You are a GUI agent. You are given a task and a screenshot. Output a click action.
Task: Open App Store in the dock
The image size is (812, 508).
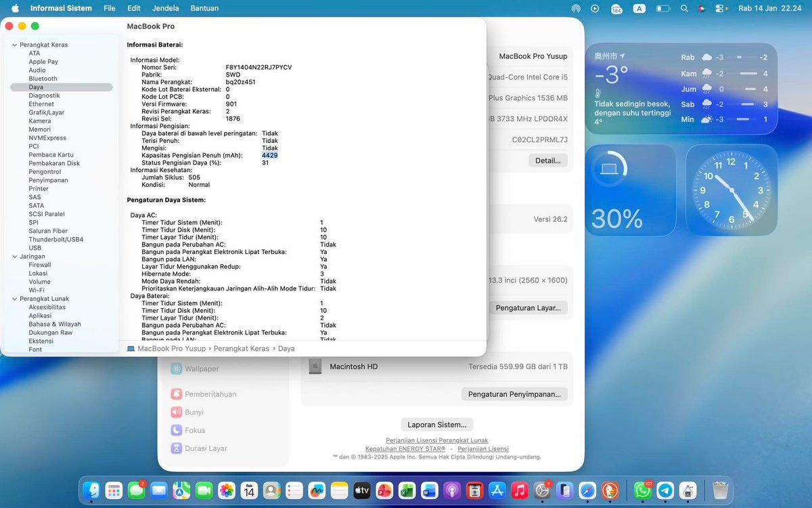pyautogui.click(x=497, y=490)
